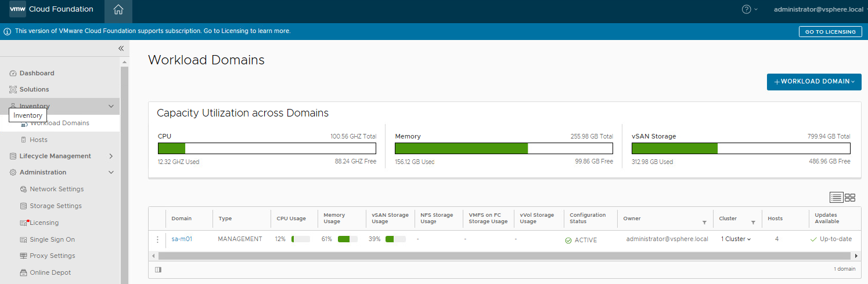The height and width of the screenshot is (284, 868).
Task: Open row actions menu for sa-m01
Action: [x=157, y=239]
